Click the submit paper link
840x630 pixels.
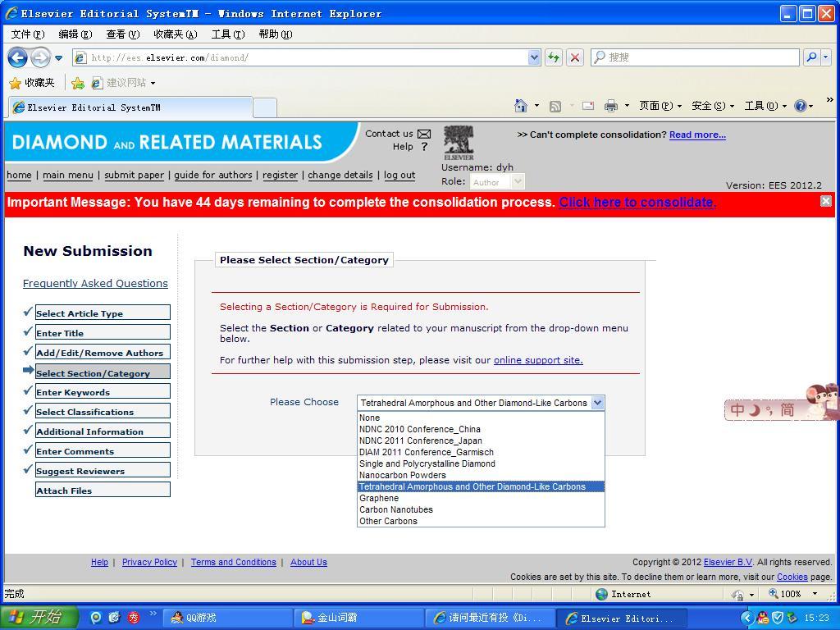(134, 175)
